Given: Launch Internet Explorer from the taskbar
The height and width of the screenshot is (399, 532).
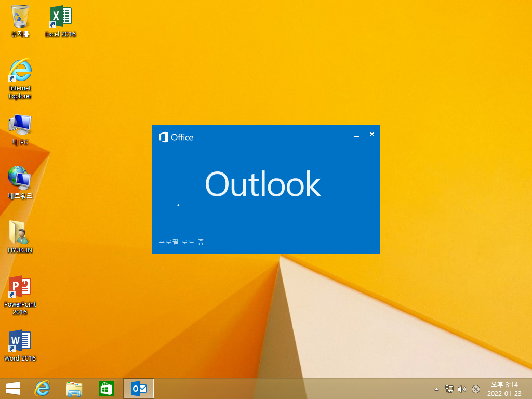Looking at the screenshot, I should (x=43, y=389).
